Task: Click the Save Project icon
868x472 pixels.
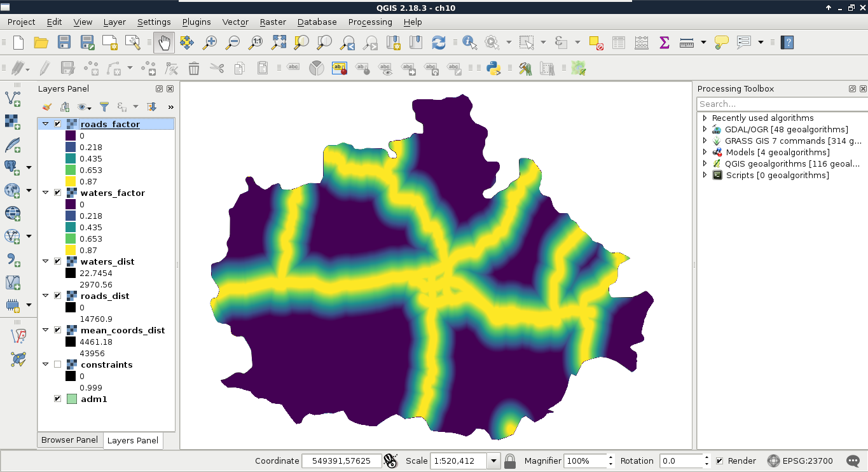Action: pos(64,43)
